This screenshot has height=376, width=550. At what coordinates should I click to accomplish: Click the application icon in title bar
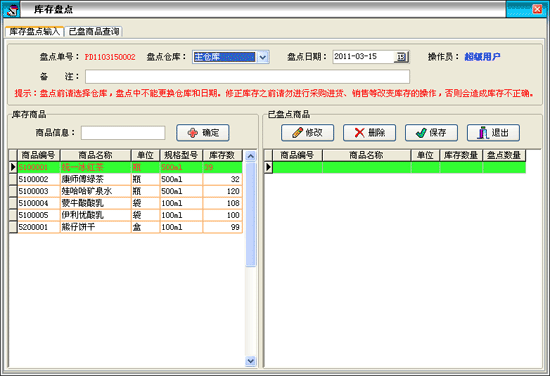[11, 9]
